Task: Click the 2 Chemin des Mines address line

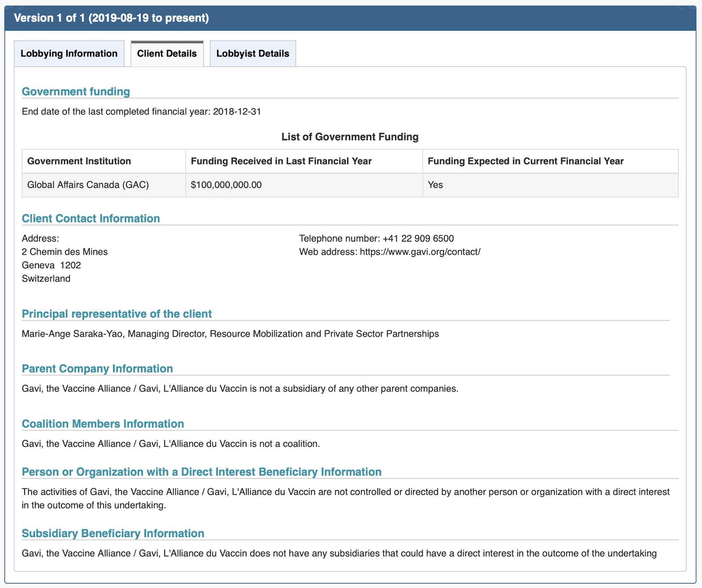Action: click(65, 252)
